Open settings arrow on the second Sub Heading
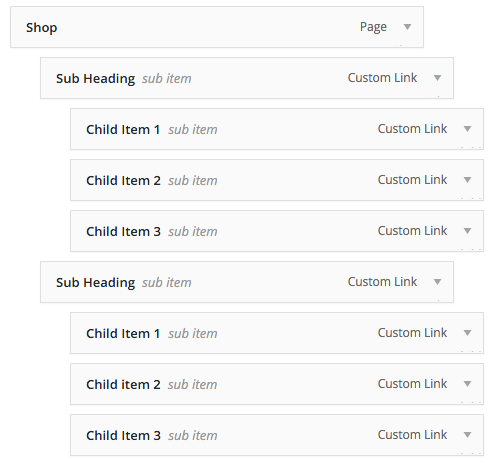 pos(437,282)
